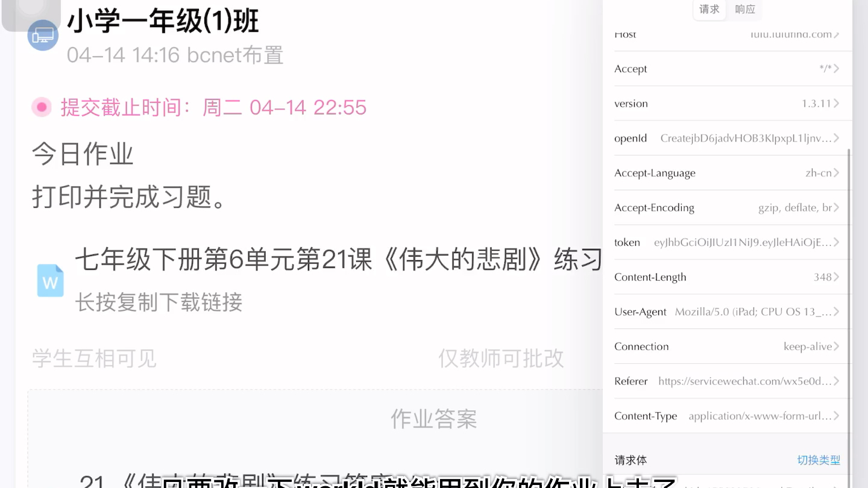Viewport: 868px width, 488px height.
Task: Expand the Referer header row
Action: pyautogui.click(x=727, y=381)
